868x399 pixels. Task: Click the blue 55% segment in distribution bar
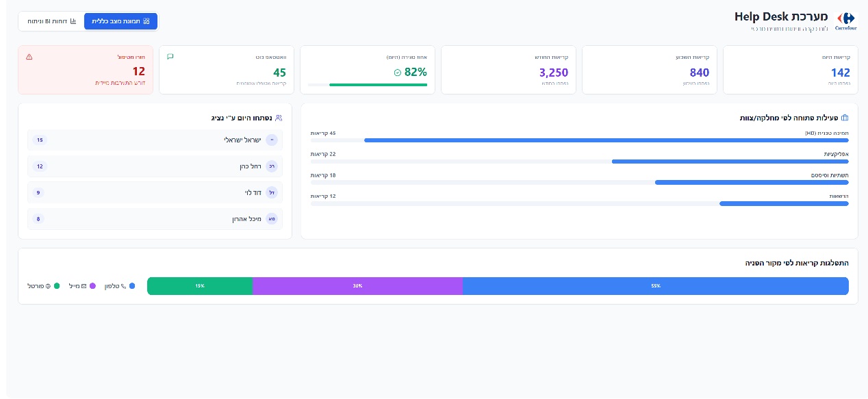pos(655,286)
